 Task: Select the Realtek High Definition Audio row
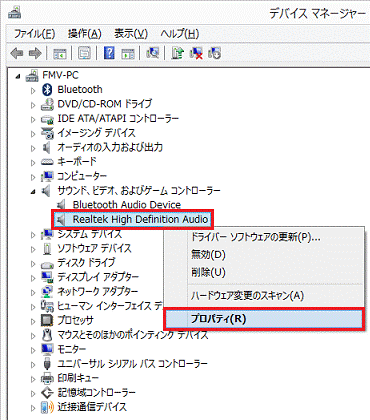(x=132, y=219)
